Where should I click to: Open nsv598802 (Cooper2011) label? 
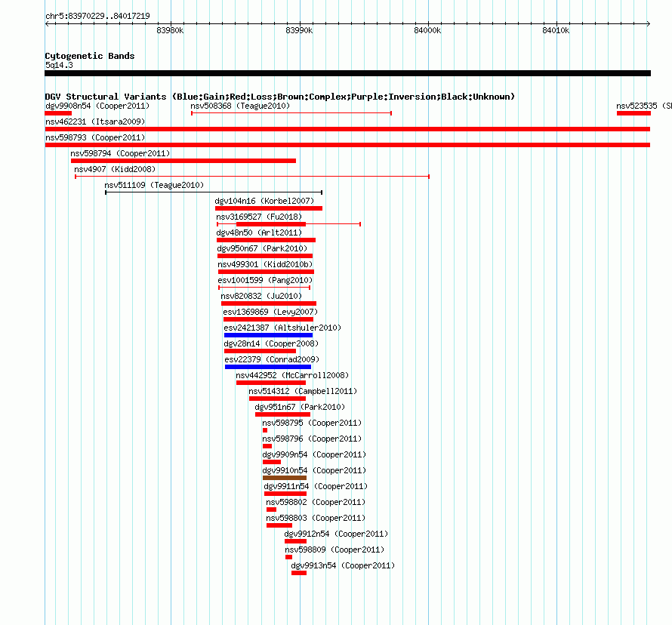tap(316, 502)
